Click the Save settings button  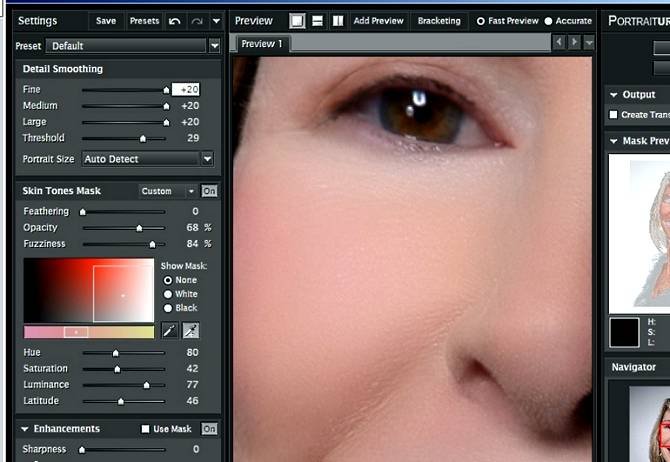pos(105,21)
